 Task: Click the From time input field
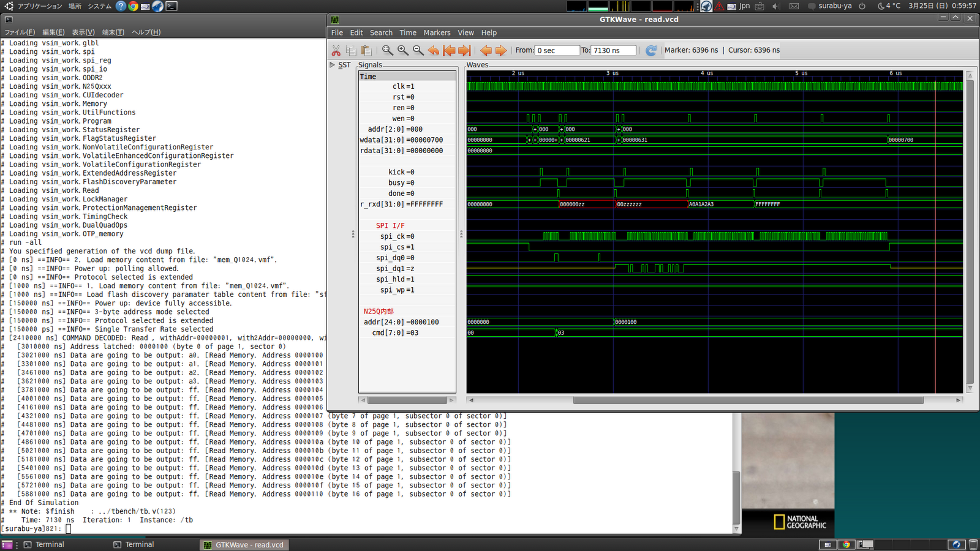pyautogui.click(x=556, y=50)
